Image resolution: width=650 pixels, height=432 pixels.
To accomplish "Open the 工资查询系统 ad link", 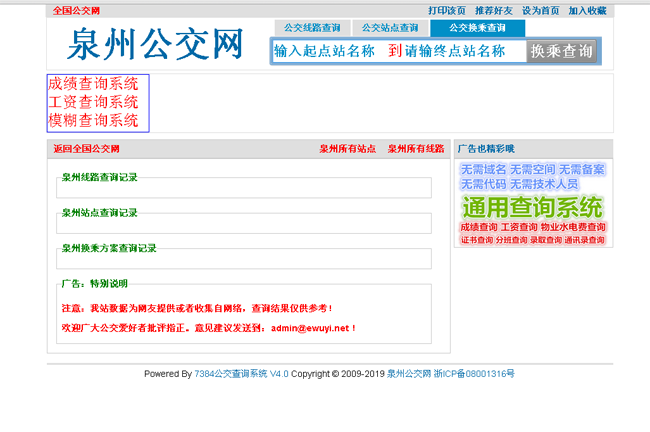I will click(93, 102).
